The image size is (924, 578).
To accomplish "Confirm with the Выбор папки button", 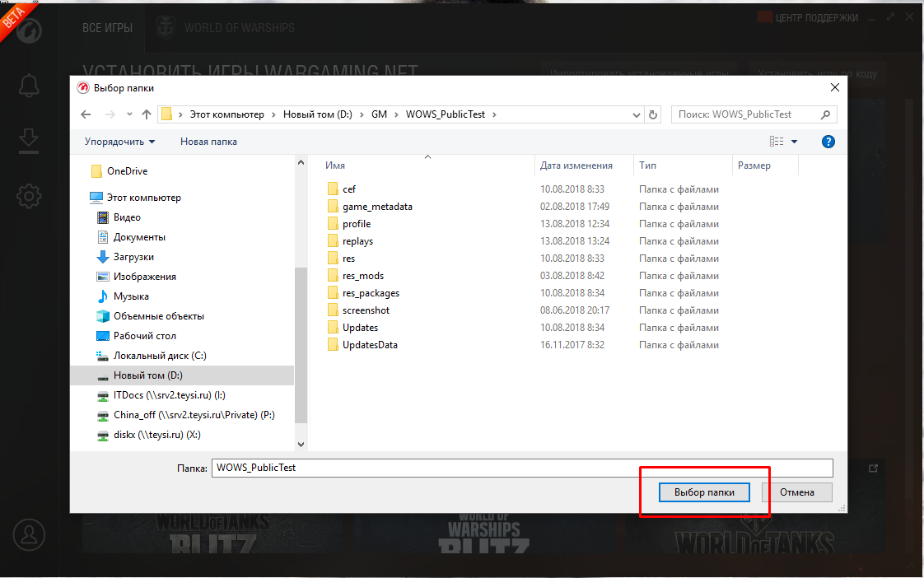I will tap(704, 492).
